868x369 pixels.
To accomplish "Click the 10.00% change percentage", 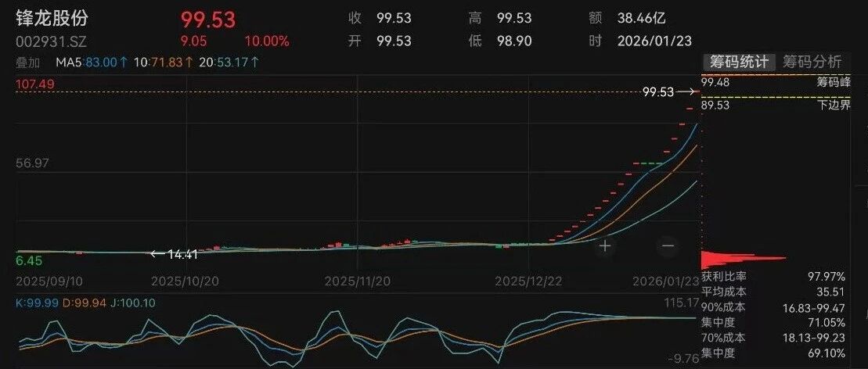I will [x=267, y=41].
